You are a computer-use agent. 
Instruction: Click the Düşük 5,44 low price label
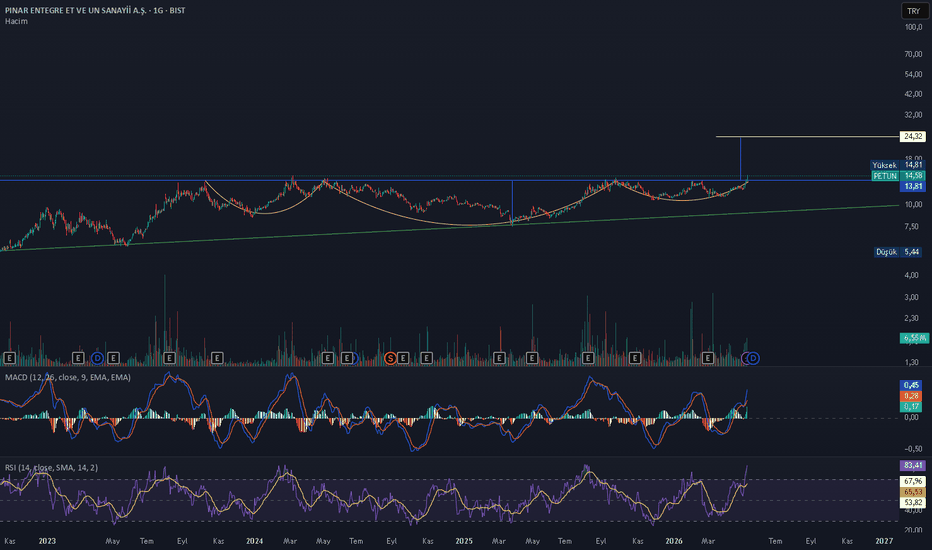click(899, 252)
